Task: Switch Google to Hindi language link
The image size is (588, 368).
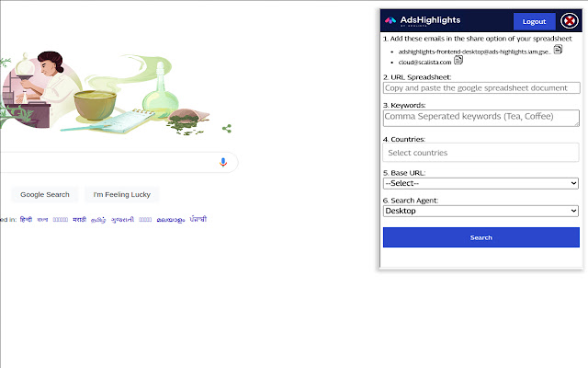Action: [x=26, y=219]
